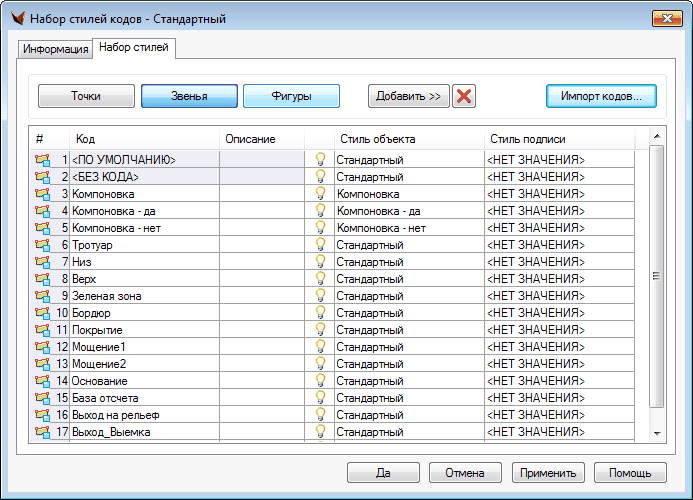Screen dimensions: 693x500
Task: Click the row icon for Выход_Выемка
Action: (x=42, y=432)
